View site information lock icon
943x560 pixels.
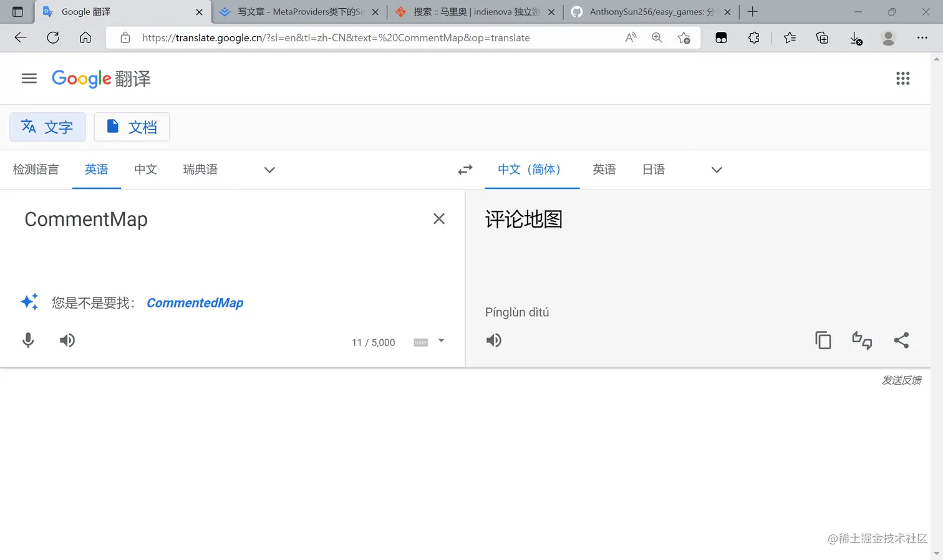point(125,38)
